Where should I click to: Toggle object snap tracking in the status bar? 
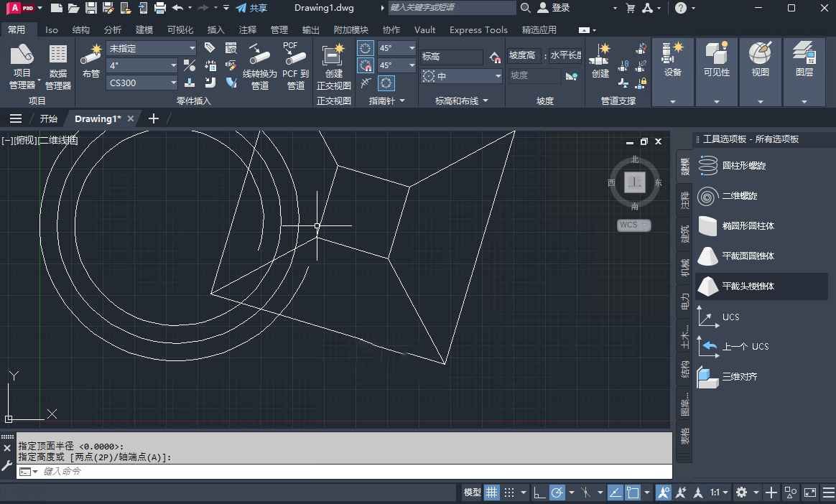[x=616, y=493]
